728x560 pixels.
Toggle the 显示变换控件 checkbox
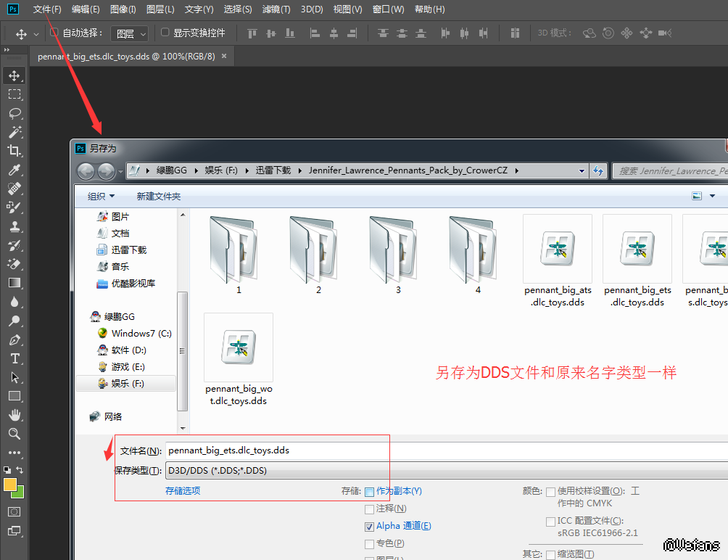[x=165, y=33]
